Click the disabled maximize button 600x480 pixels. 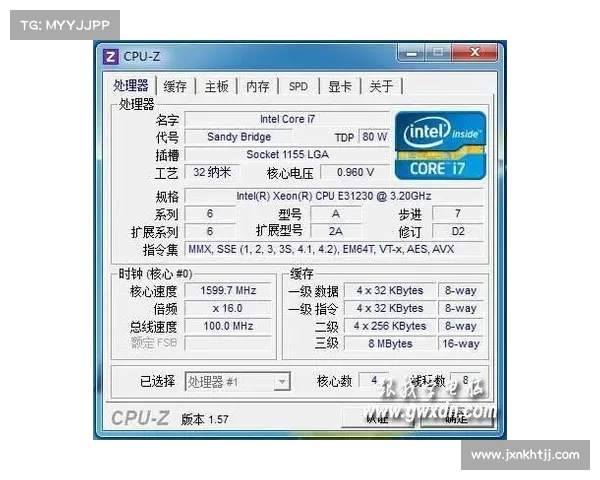tap(438, 52)
